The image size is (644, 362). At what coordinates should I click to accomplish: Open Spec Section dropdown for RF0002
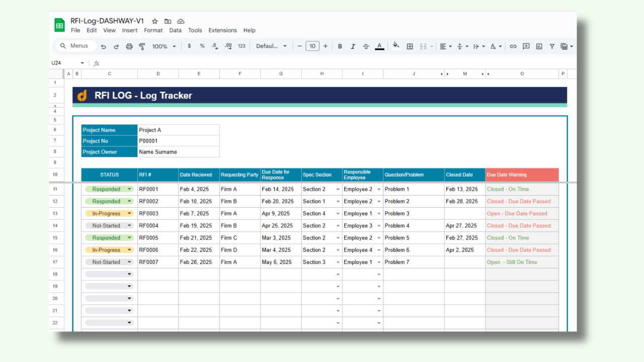338,202
